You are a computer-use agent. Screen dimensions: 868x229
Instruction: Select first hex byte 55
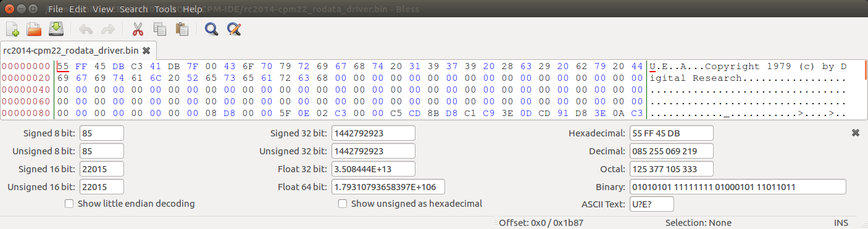(x=63, y=67)
